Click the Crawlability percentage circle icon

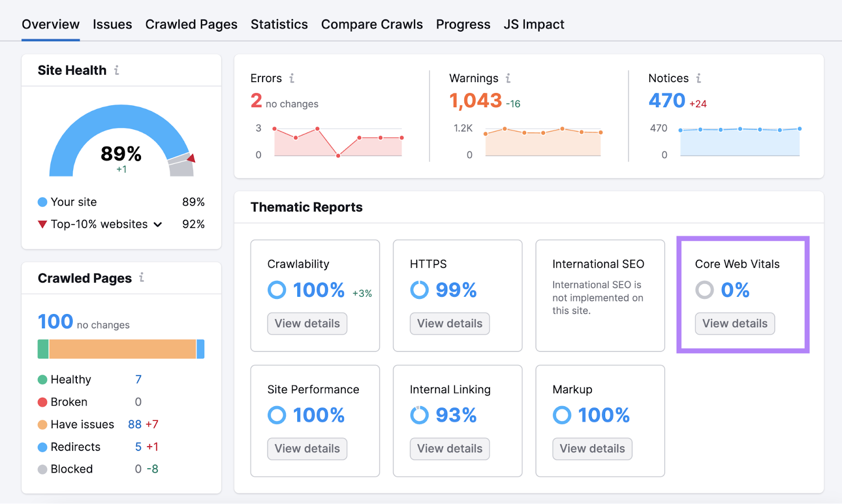pyautogui.click(x=277, y=289)
